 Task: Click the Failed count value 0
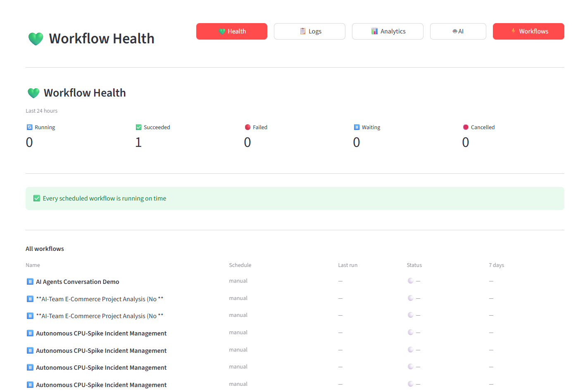[x=247, y=142]
